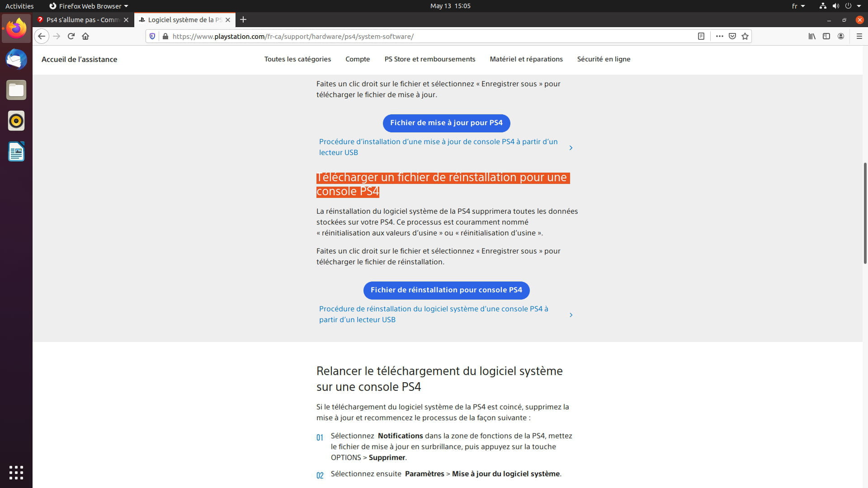Image resolution: width=868 pixels, height=488 pixels.
Task: Open 'Sécurité en ligne' category
Action: point(604,59)
